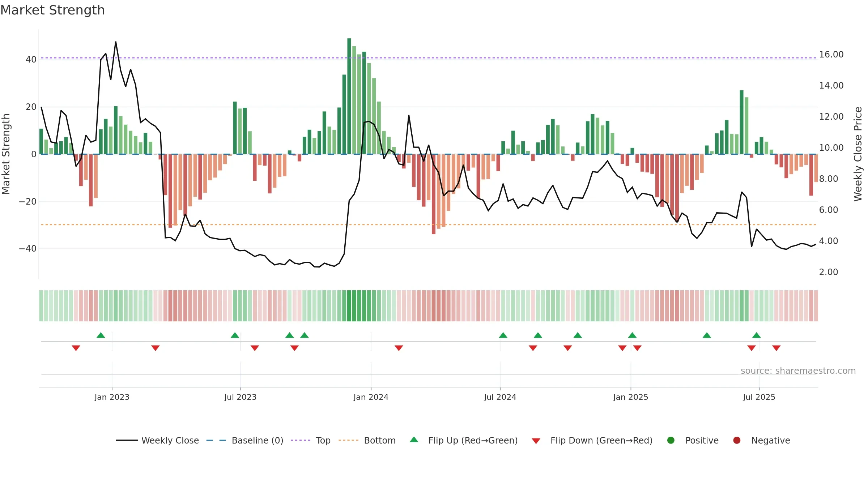Viewport: 868px width, 488px height.
Task: Click the 8.00 price tick label
Action: [x=829, y=179]
